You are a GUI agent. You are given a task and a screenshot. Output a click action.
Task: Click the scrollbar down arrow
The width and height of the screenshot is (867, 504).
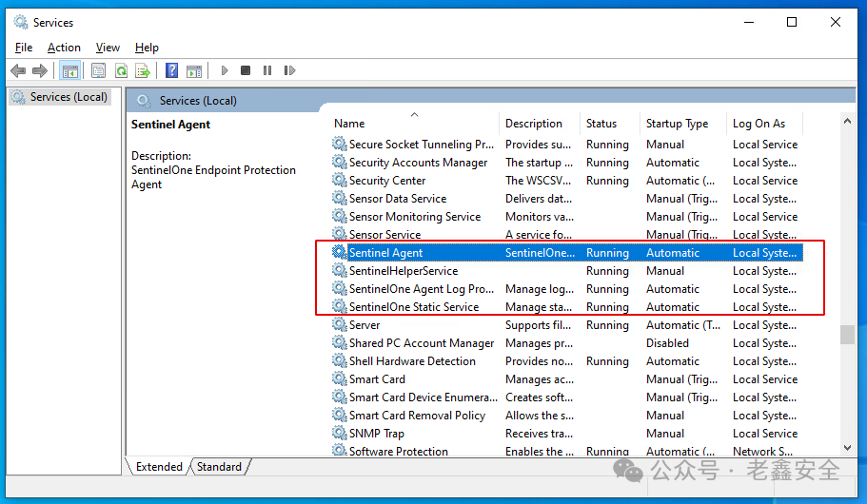(x=847, y=447)
